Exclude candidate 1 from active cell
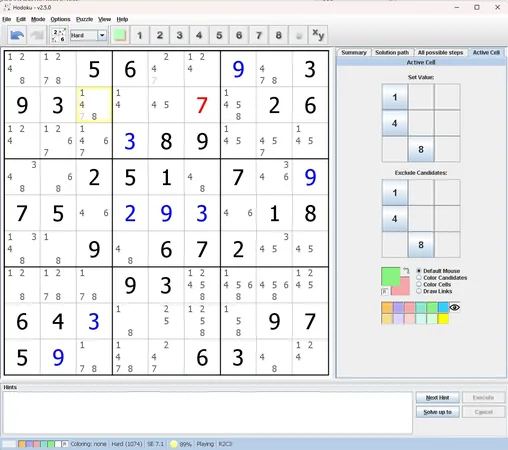508x450 pixels. (395, 193)
